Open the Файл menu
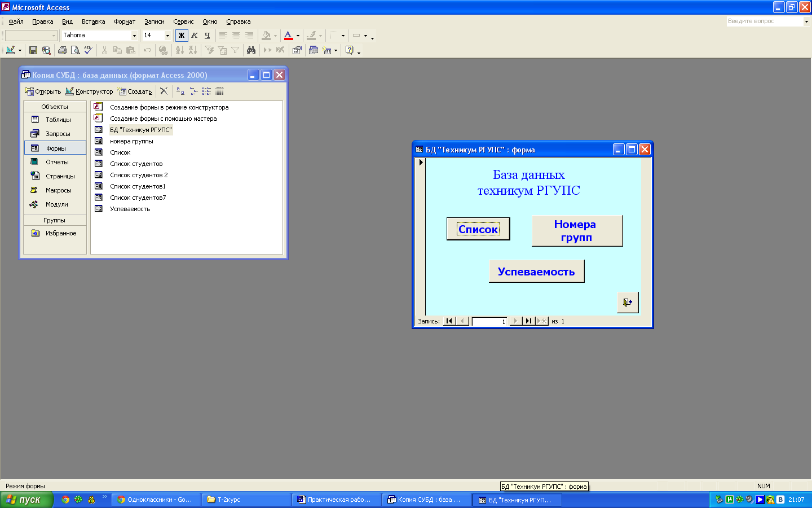812x508 pixels. 16,21
